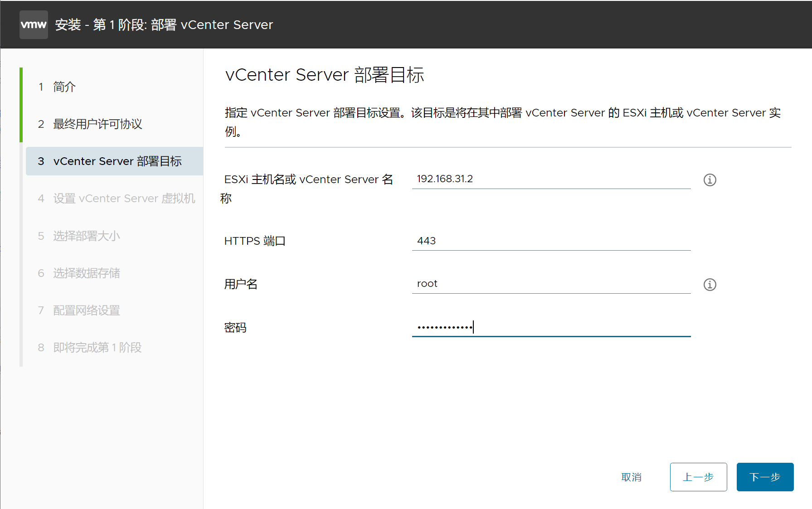Viewport: 812px width, 509px height.
Task: Focus the 用户名 input field
Action: 551,284
